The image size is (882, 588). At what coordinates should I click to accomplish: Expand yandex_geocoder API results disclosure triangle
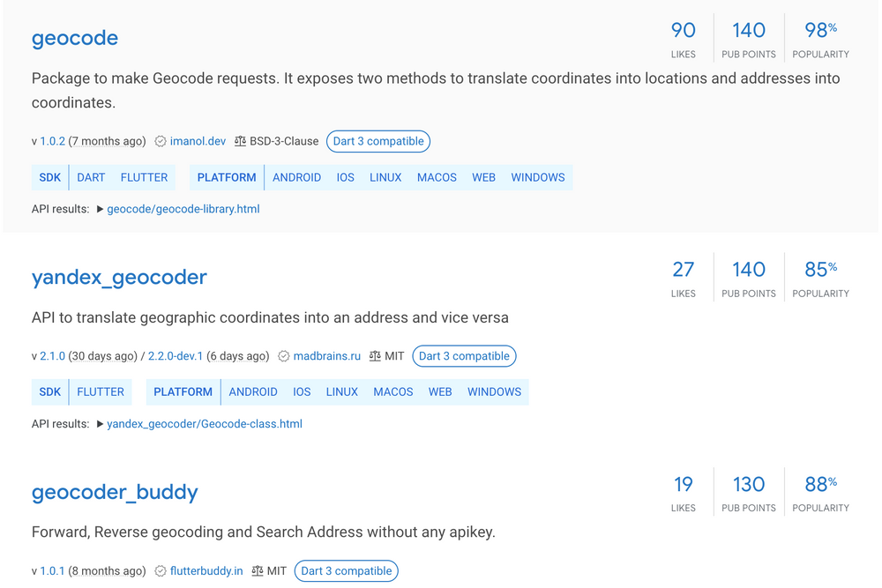[100, 424]
